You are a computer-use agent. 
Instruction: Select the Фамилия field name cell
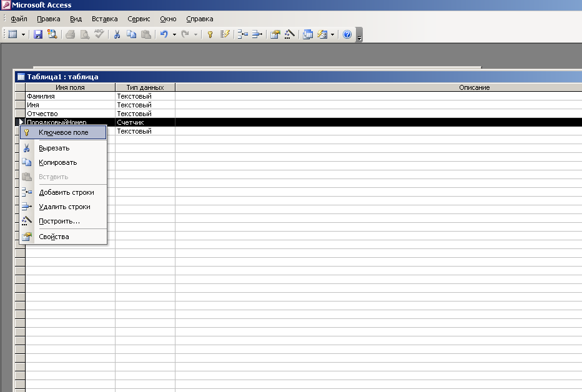click(x=70, y=96)
